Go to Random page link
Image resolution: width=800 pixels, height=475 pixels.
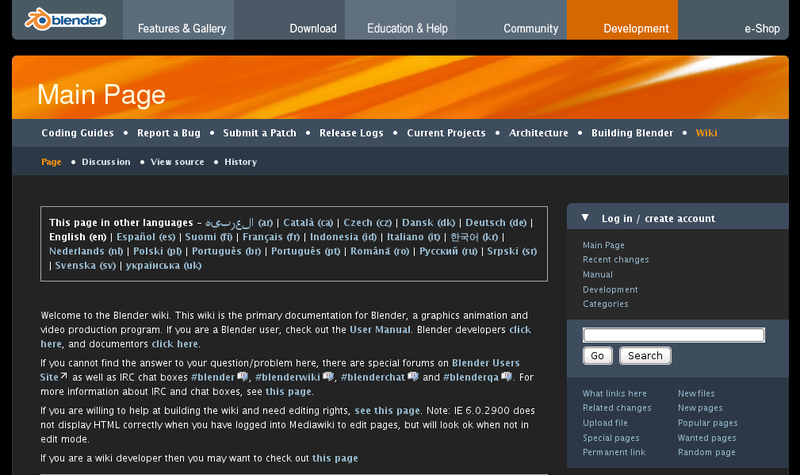coord(707,453)
